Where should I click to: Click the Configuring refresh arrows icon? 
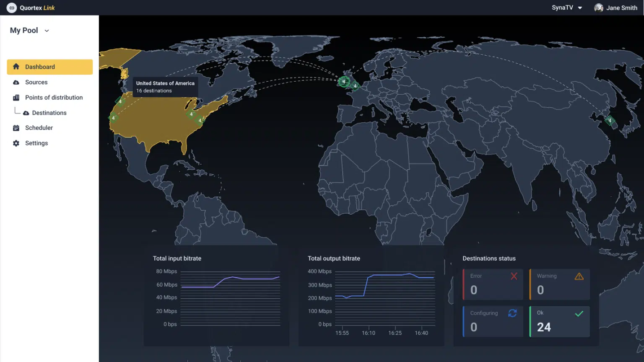(512, 313)
